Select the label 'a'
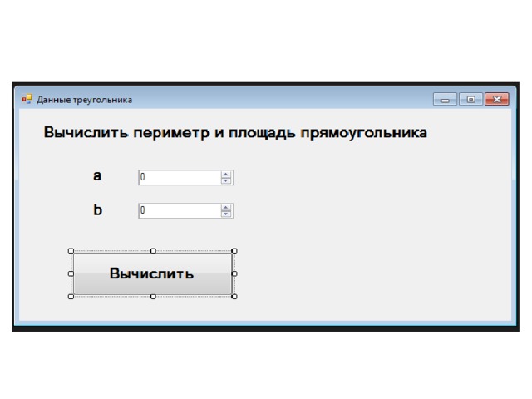Viewport: 532px width, 399px height. click(x=97, y=176)
